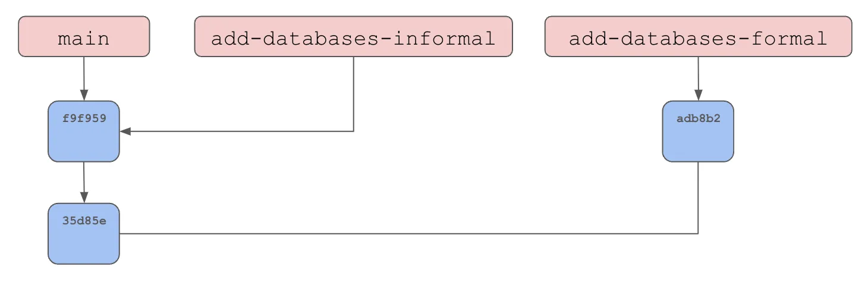Image resolution: width=868 pixels, height=288 pixels.
Task: Click the adb8b2 hash text
Action: coord(698,118)
